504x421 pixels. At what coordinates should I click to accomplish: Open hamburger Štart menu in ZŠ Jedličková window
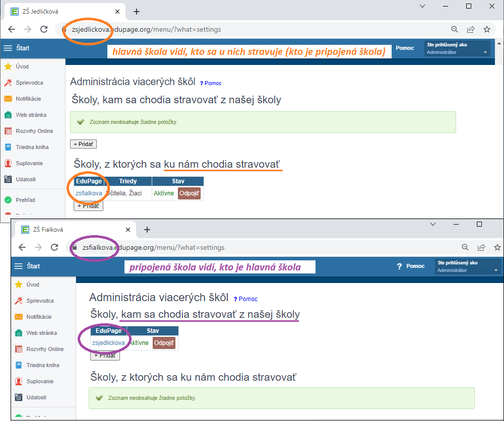(8, 48)
